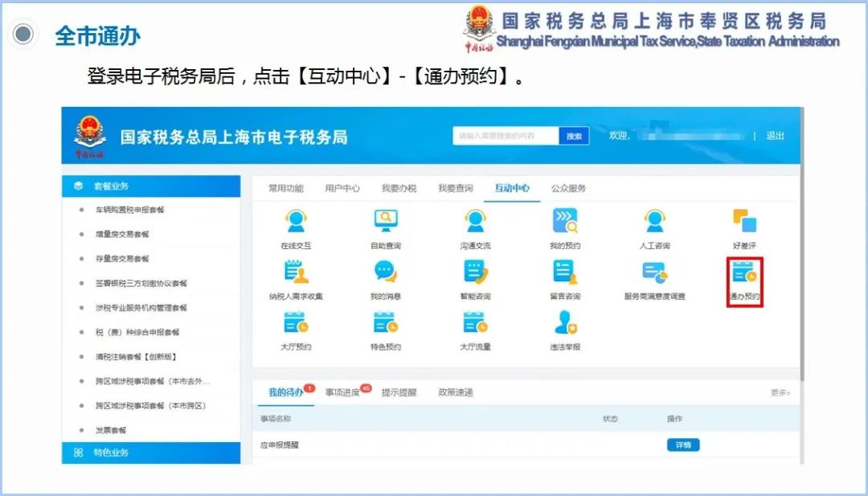Select 增量房交易套餐 in the sidebar
The width and height of the screenshot is (868, 496).
click(122, 234)
